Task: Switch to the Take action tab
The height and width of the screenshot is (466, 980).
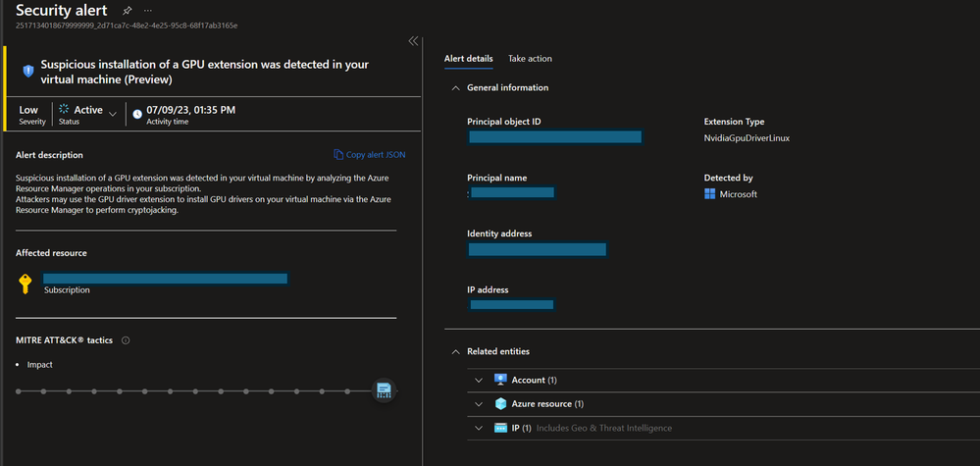Action: pos(530,59)
